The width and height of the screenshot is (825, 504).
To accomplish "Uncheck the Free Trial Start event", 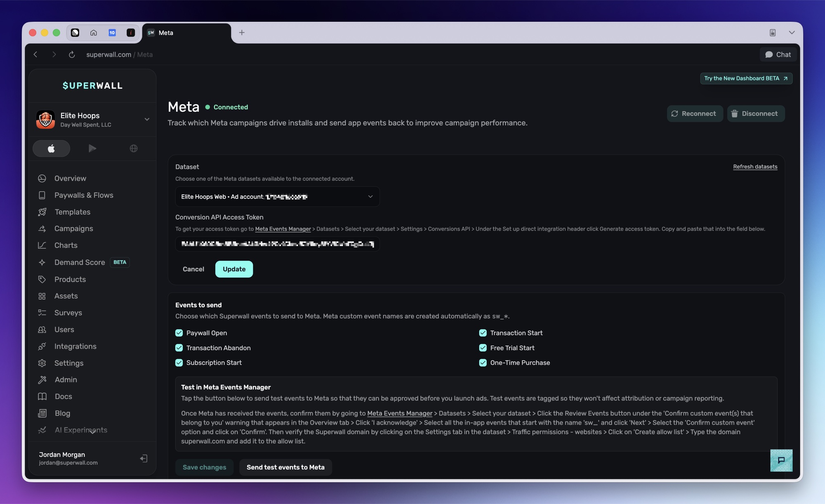I will [x=483, y=348].
